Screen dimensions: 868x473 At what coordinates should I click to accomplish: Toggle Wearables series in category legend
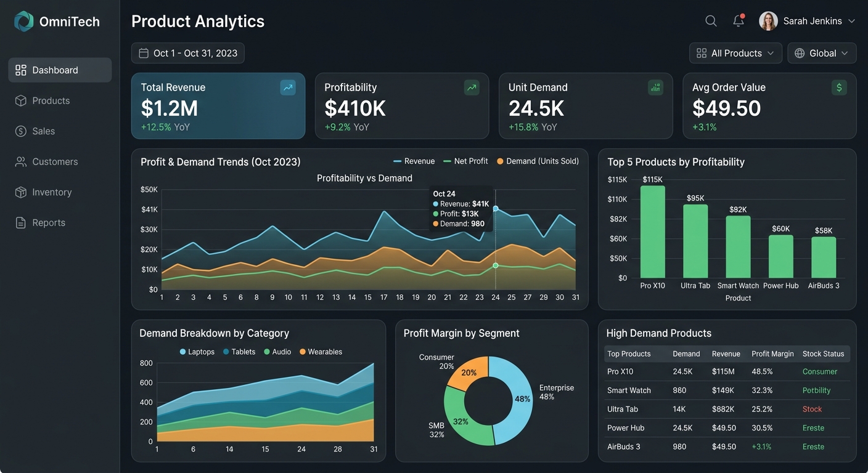pyautogui.click(x=321, y=352)
